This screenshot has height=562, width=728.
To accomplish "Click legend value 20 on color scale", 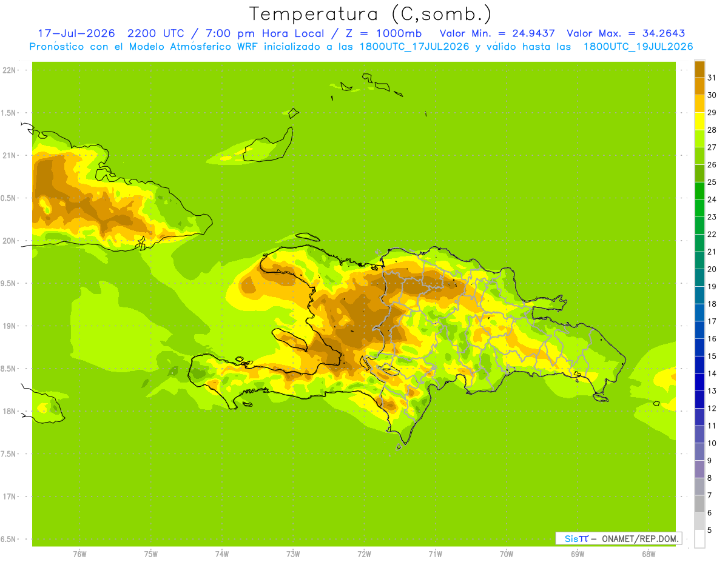I will click(712, 269).
